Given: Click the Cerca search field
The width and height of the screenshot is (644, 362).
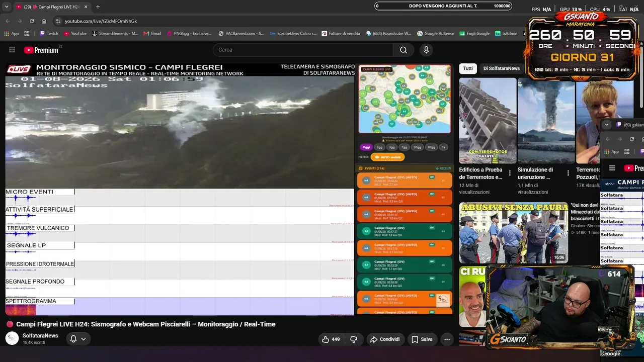Looking at the screenshot, I should (x=303, y=50).
